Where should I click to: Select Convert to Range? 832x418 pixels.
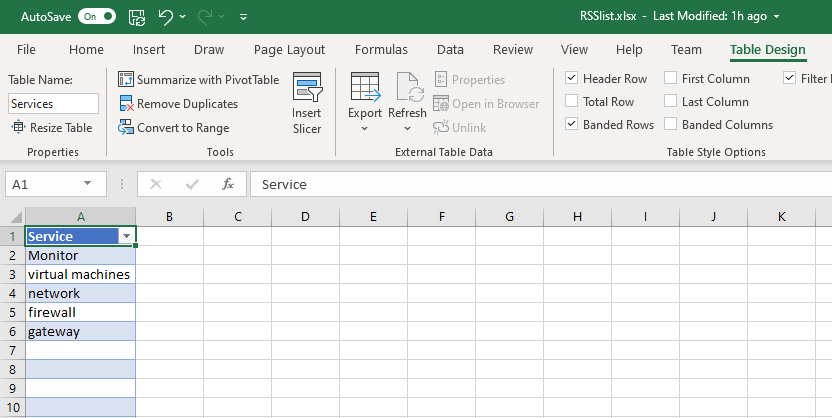[x=174, y=128]
